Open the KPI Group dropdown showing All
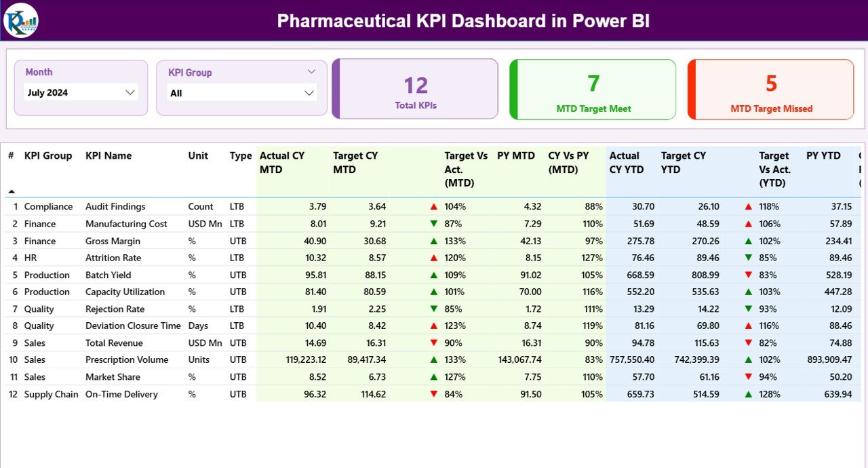The image size is (868, 468). [311, 92]
